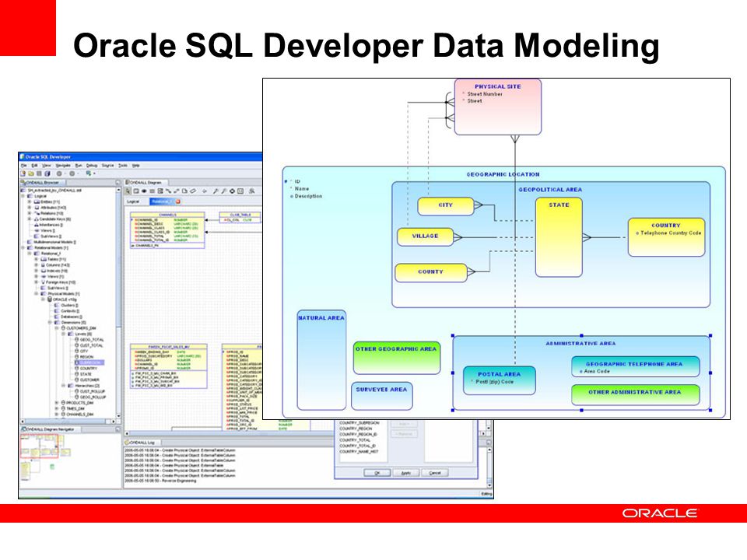The image size is (747, 560).
Task: Open the Tools menu
Action: coord(123,165)
